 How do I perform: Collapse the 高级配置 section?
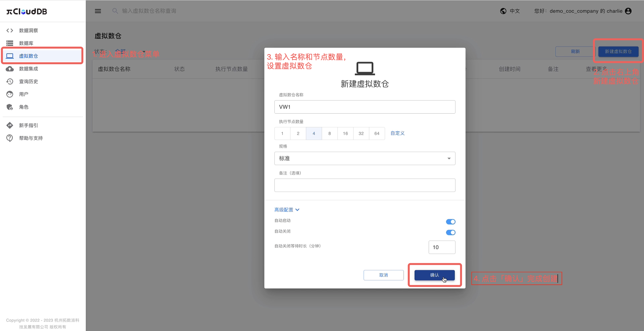click(287, 210)
